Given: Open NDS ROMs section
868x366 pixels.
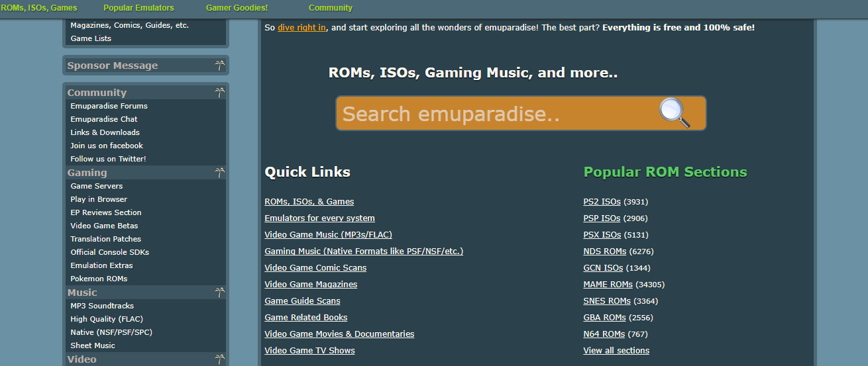Looking at the screenshot, I should click(605, 252).
